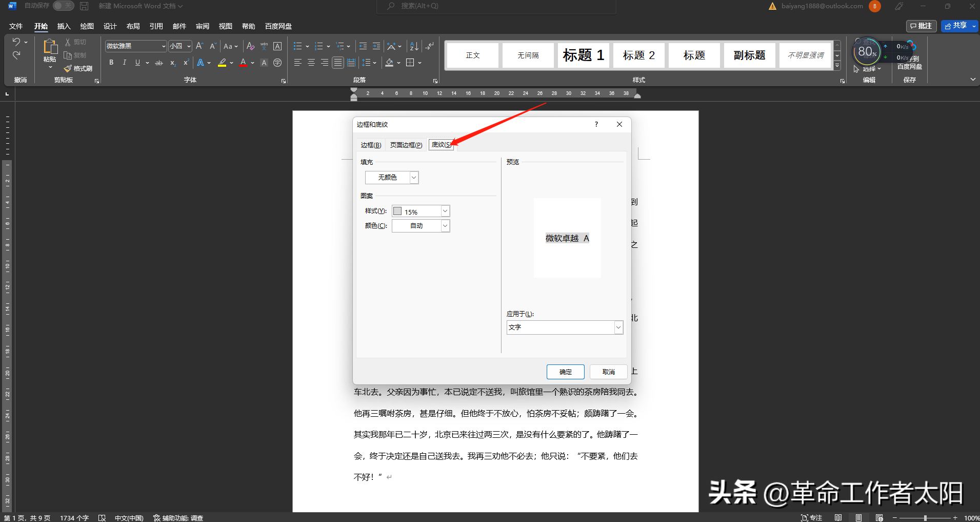Click the zoom slider in status bar
Image resolution: width=980 pixels, height=522 pixels.
click(925, 518)
